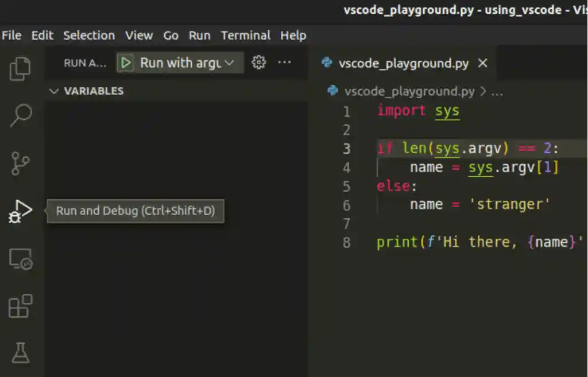
Task: Open the Edit menu
Action: point(42,35)
